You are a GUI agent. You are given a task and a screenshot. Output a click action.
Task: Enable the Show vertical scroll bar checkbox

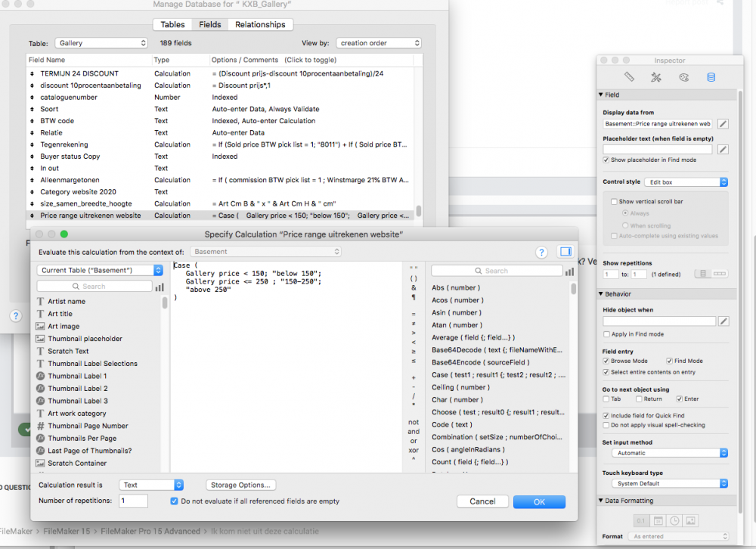pos(614,201)
